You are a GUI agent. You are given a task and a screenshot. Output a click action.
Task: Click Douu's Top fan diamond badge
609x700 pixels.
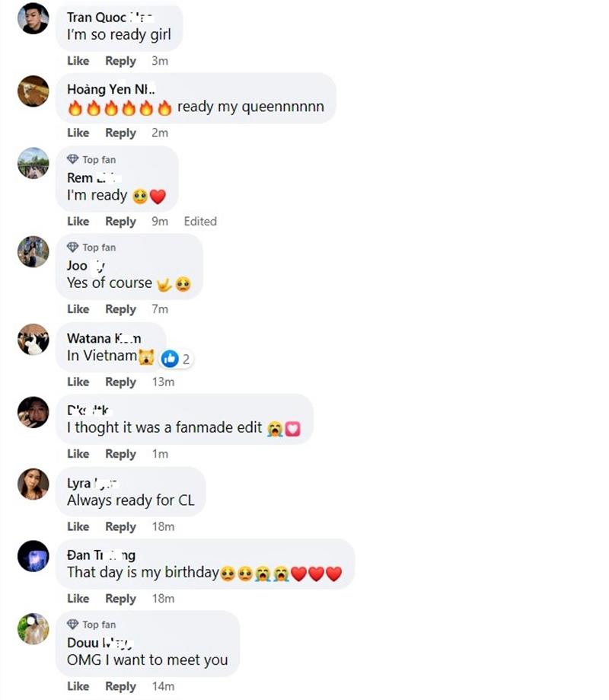click(x=73, y=624)
